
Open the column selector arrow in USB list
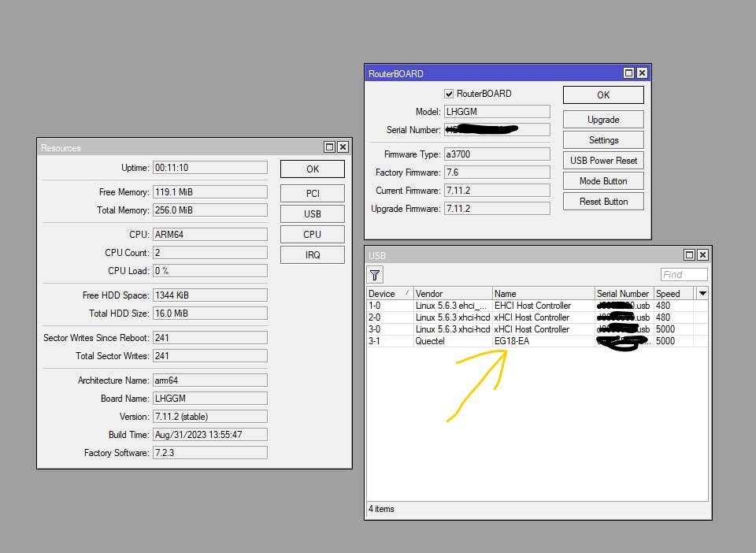click(702, 293)
